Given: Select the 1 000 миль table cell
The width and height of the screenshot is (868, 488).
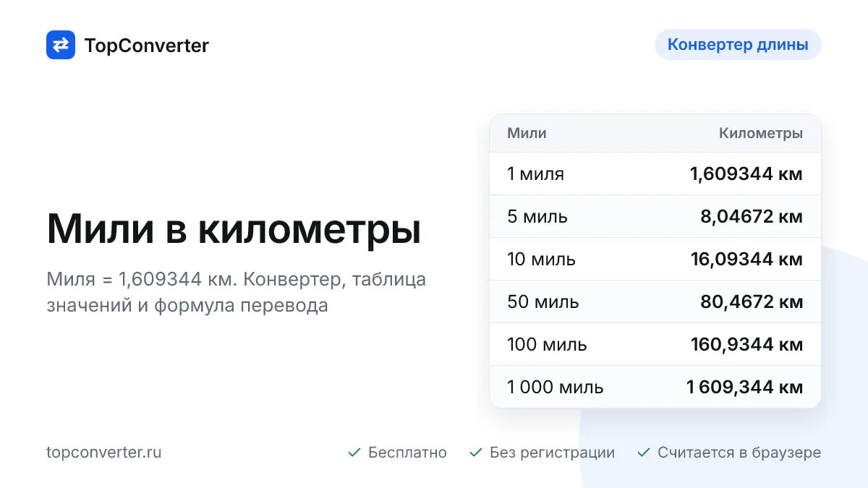Looking at the screenshot, I should (556, 388).
